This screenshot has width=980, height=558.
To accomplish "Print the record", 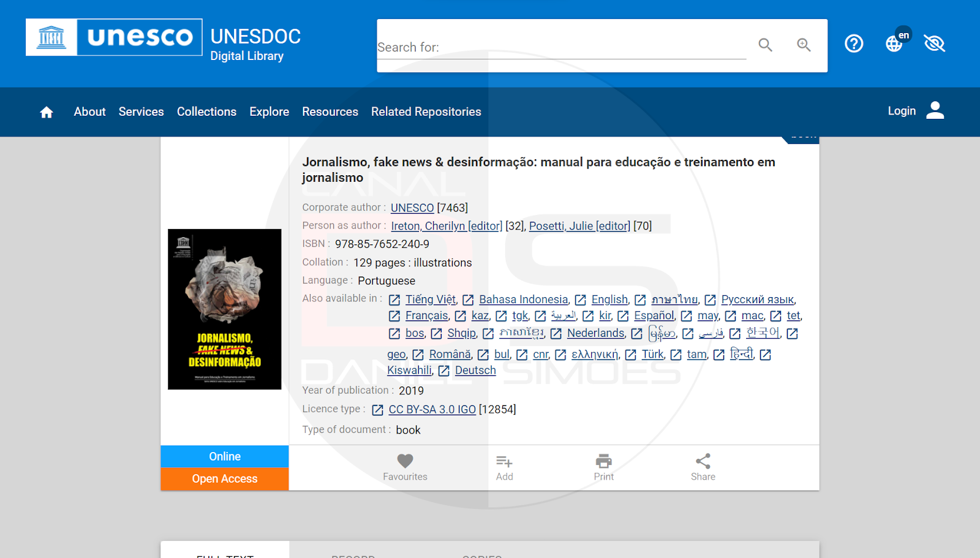I will 604,467.
